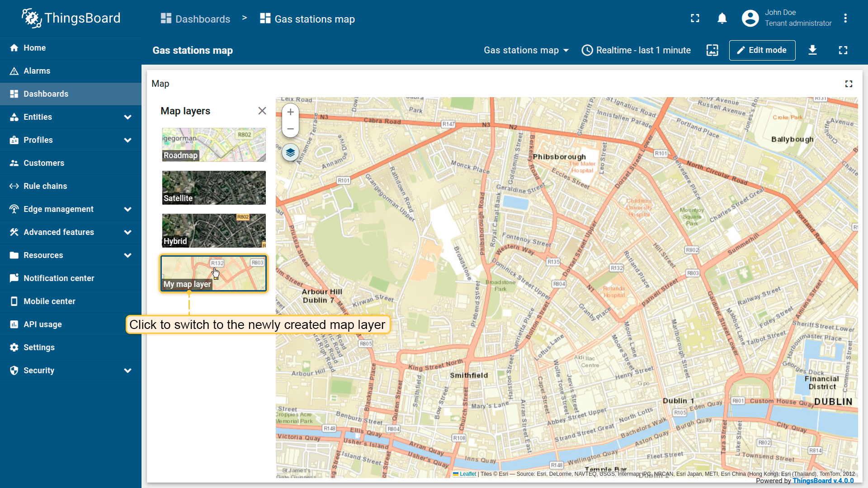Expand the Map widget to fullscreen

coord(849,84)
